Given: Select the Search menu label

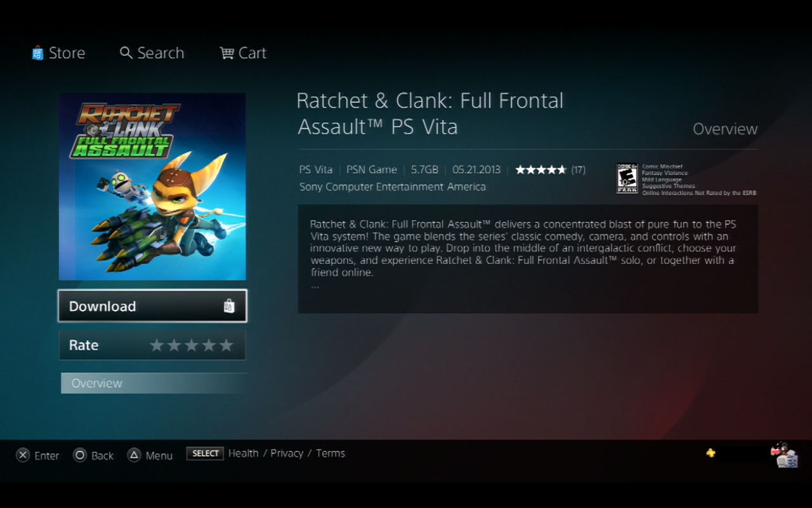Looking at the screenshot, I should point(160,53).
